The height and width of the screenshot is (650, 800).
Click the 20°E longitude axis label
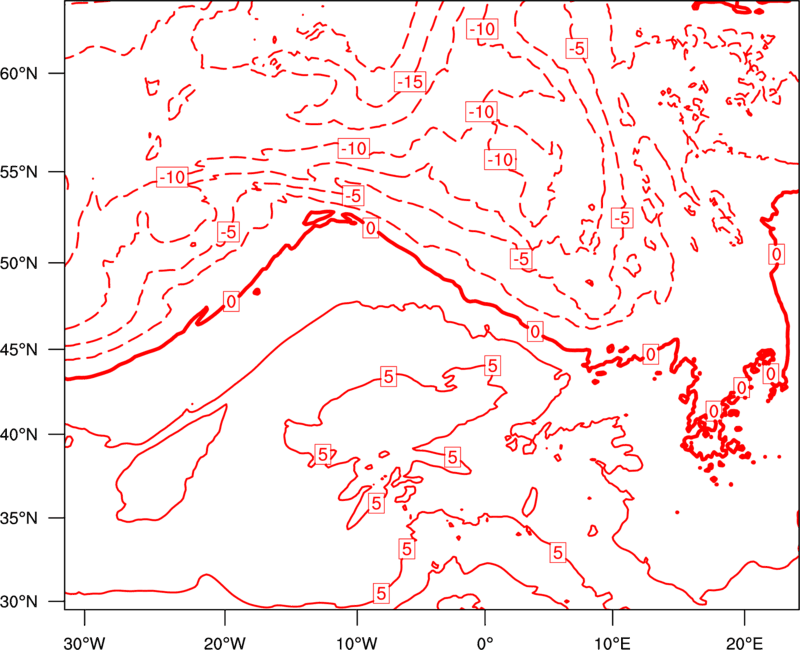tap(744, 642)
